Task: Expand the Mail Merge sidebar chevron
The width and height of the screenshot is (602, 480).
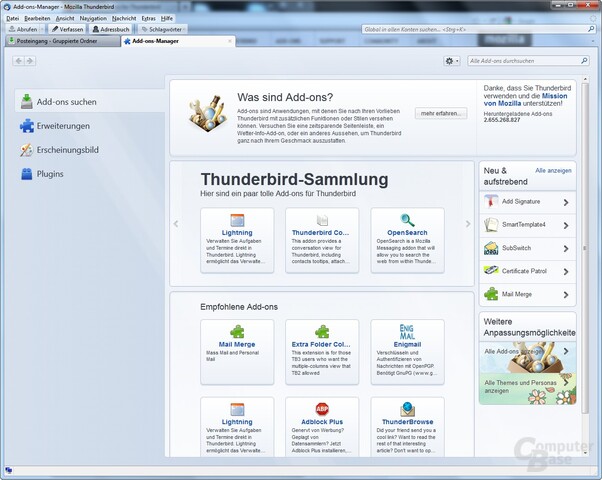Action: pyautogui.click(x=566, y=295)
